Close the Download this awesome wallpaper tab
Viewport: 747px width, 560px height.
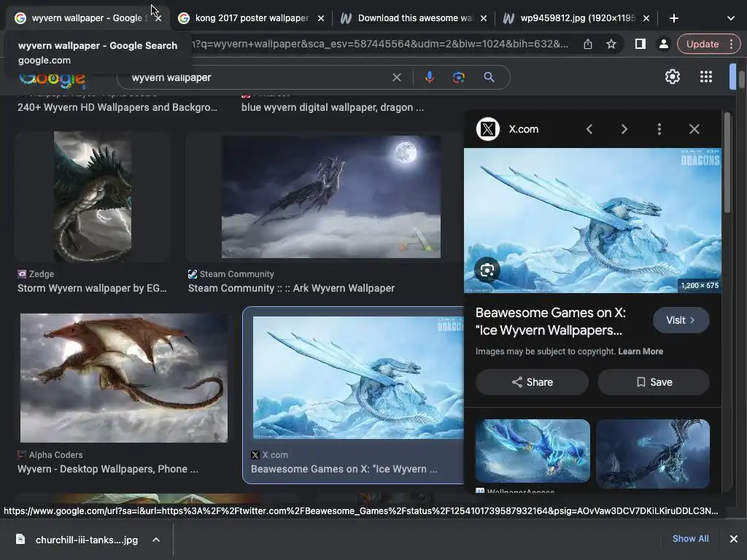[x=484, y=18]
